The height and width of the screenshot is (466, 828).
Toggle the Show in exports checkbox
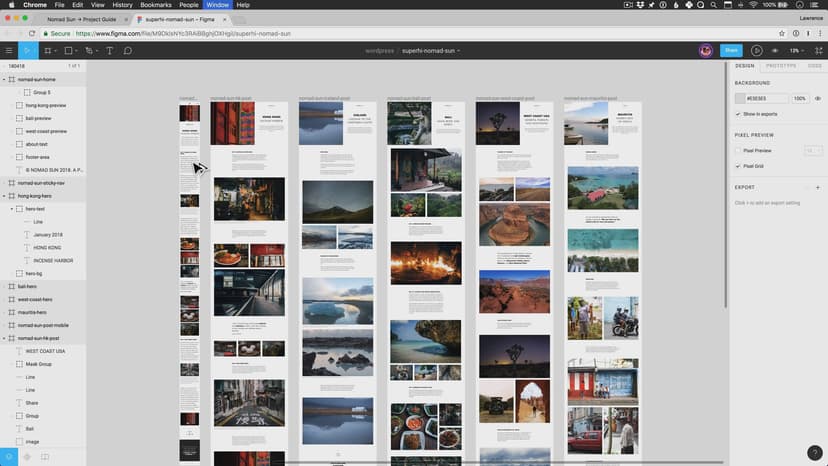[x=738, y=114]
